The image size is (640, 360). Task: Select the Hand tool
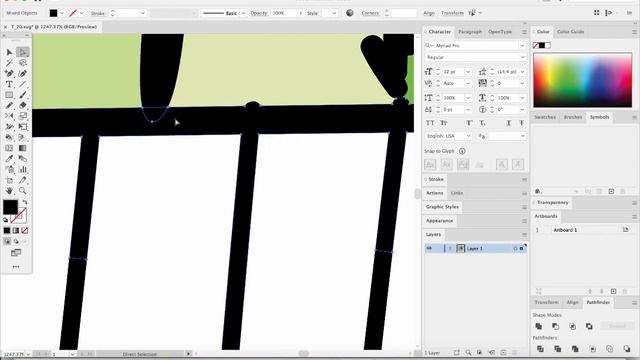coord(9,191)
